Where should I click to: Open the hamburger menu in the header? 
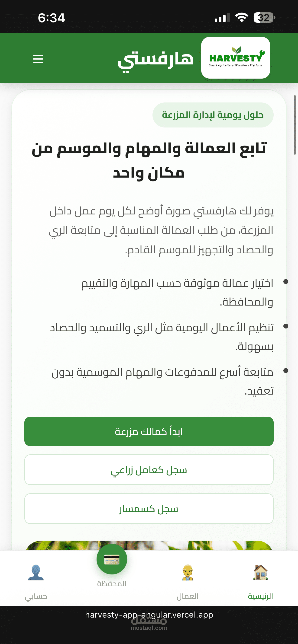tap(38, 59)
